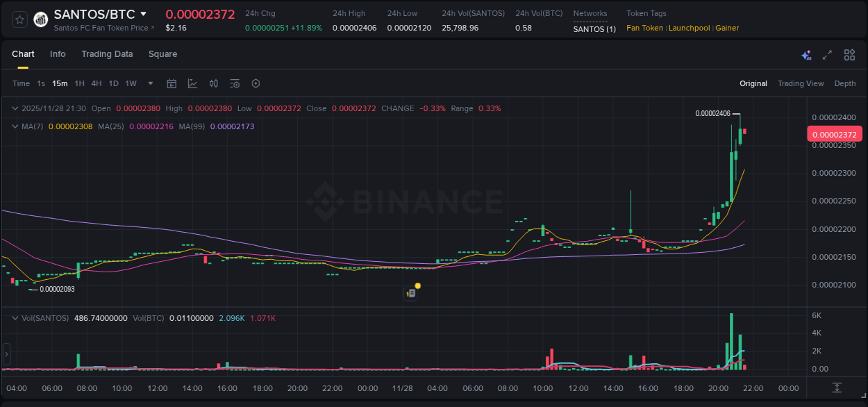Open the Fan Token tag link

[643, 28]
